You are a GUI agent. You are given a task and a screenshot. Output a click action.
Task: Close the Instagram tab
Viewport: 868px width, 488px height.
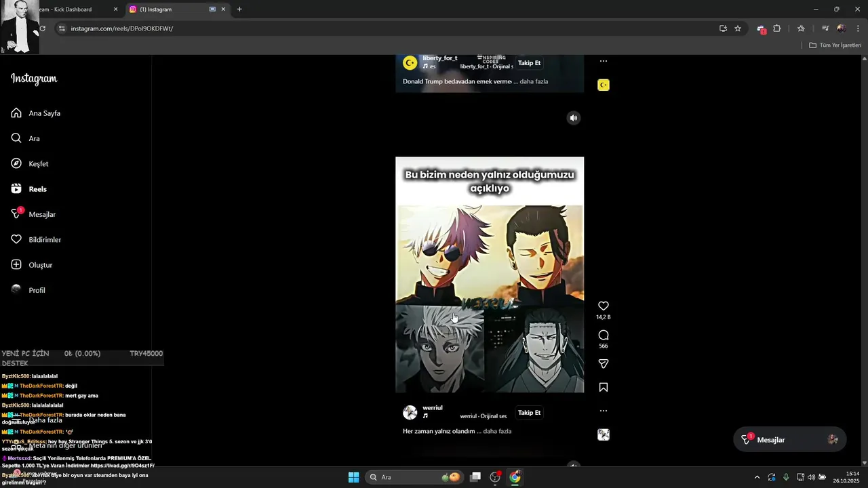(x=223, y=9)
